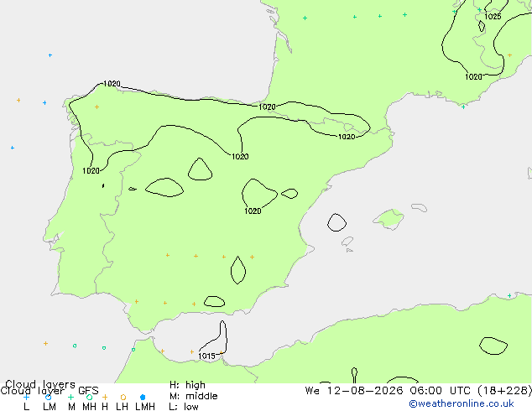Click the 1020 label in southeastern France

[x=473, y=77]
